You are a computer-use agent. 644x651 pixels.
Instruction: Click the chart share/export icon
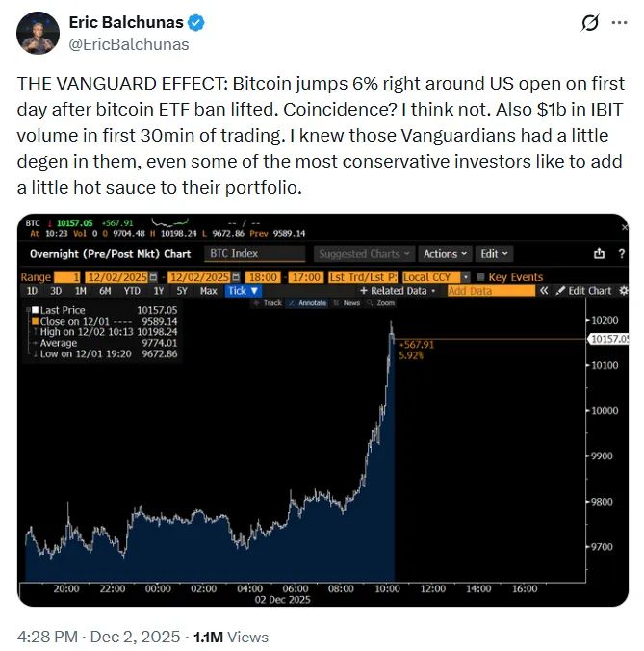599,254
